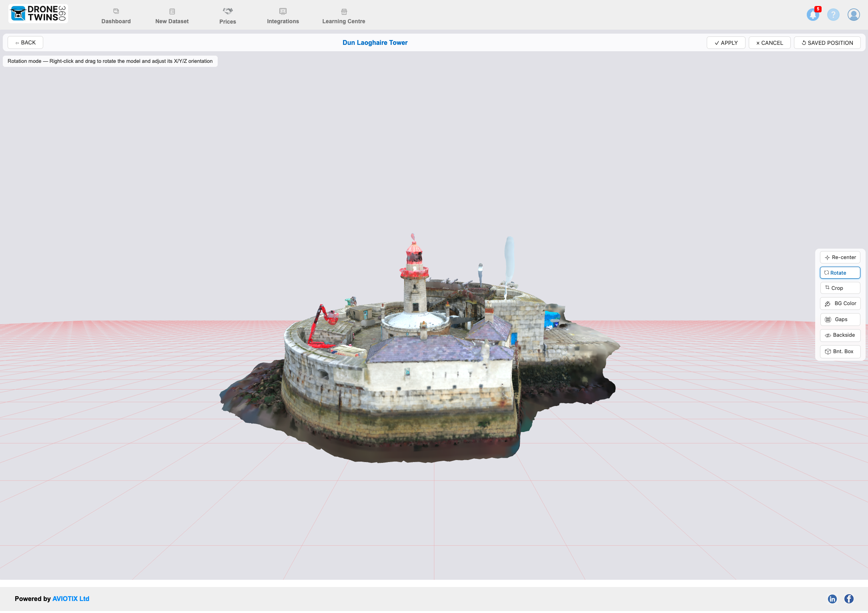Open the user profile avatar
Screen dimensions: 868x613
point(853,15)
